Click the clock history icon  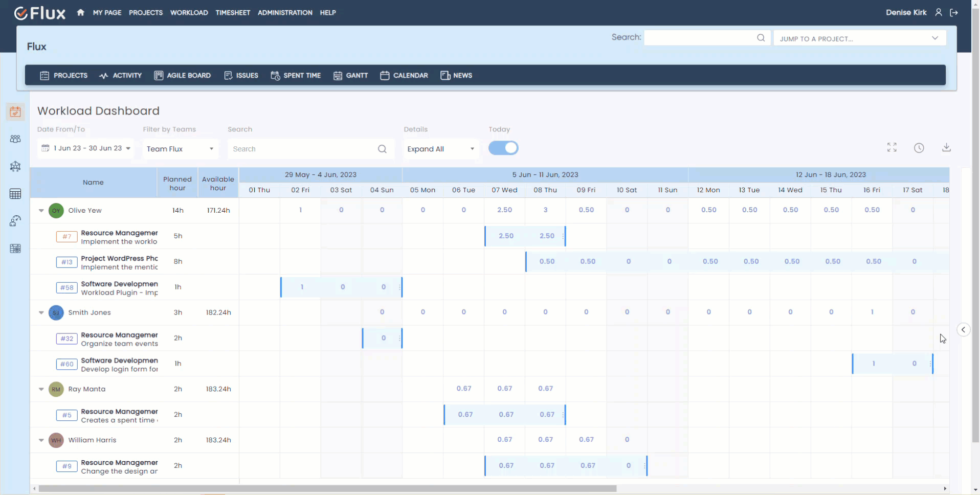click(919, 148)
